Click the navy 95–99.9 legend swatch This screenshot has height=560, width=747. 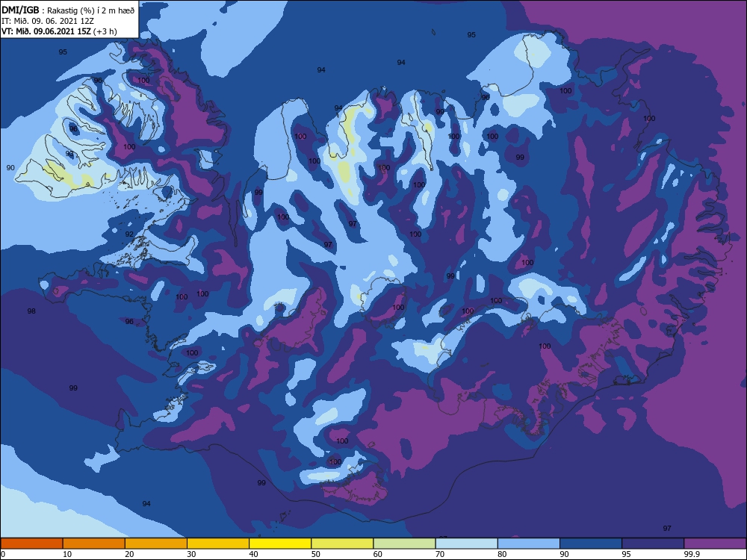point(653,544)
